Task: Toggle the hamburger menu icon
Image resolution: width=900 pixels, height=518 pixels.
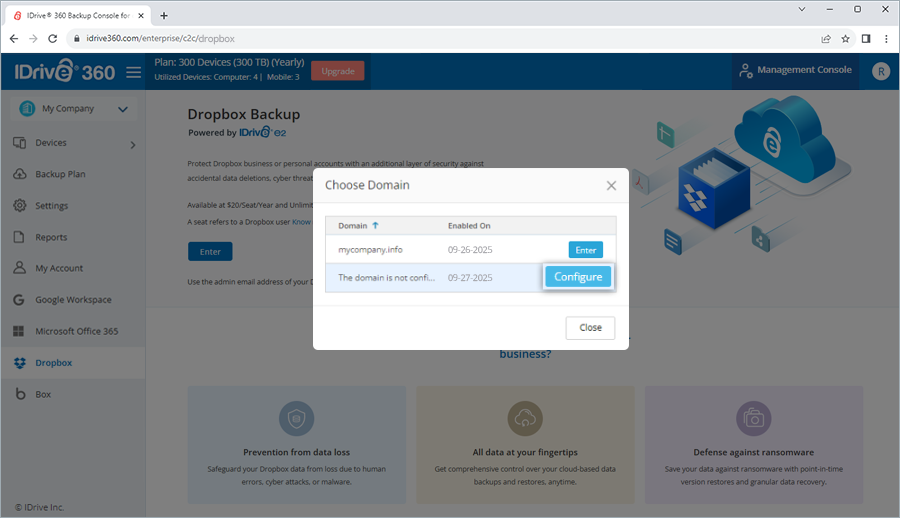Action: coord(134,72)
